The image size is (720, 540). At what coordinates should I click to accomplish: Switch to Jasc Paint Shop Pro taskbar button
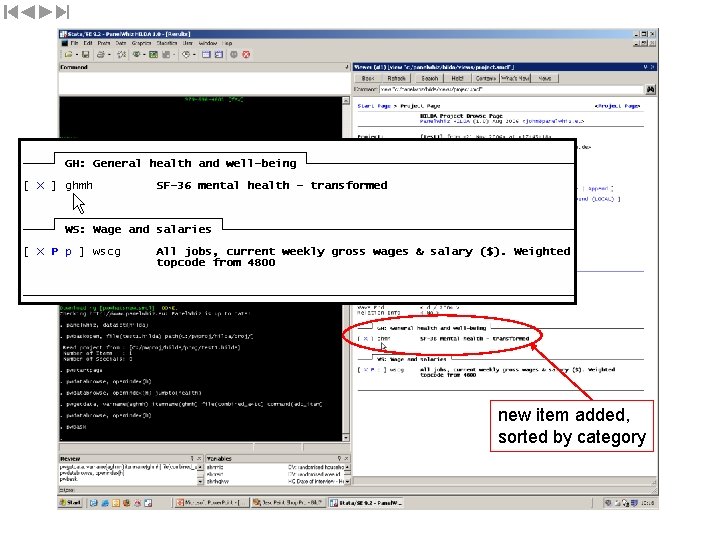pos(288,503)
